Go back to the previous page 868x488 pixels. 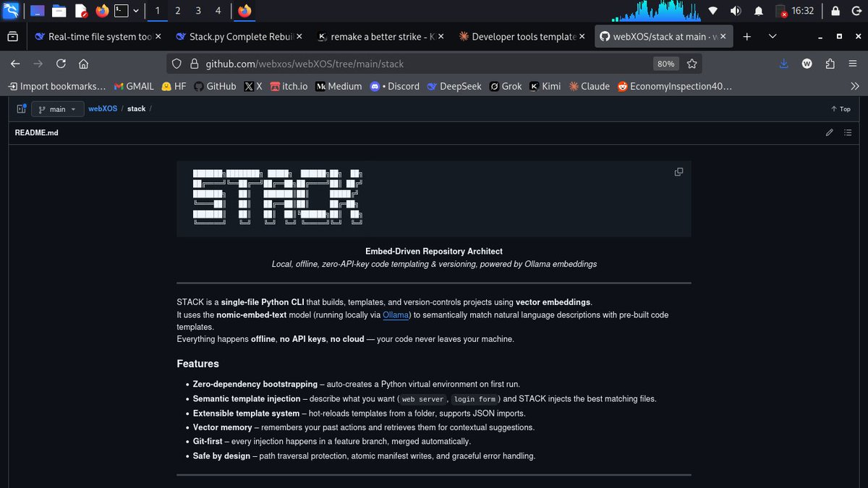[x=15, y=64]
